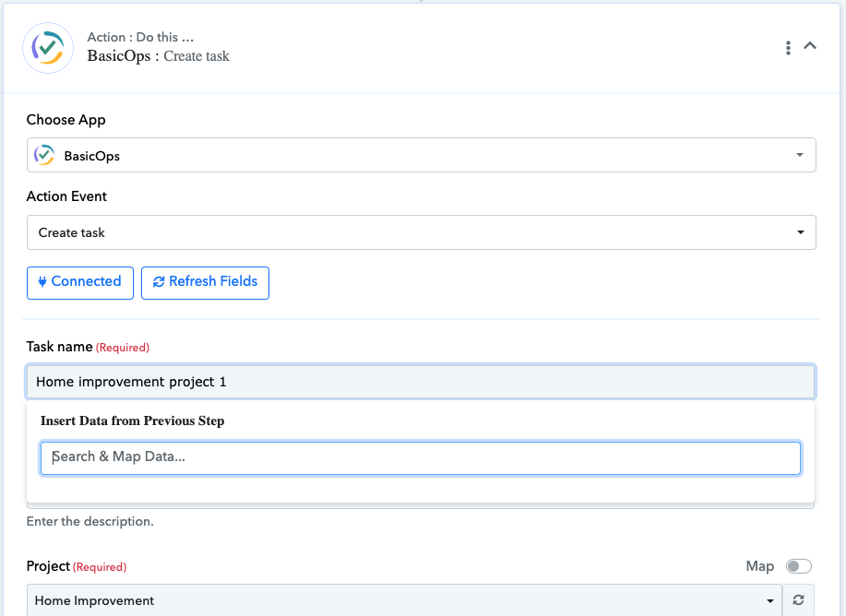Click the Refresh Fields button
The height and width of the screenshot is (616, 846).
[x=205, y=282]
